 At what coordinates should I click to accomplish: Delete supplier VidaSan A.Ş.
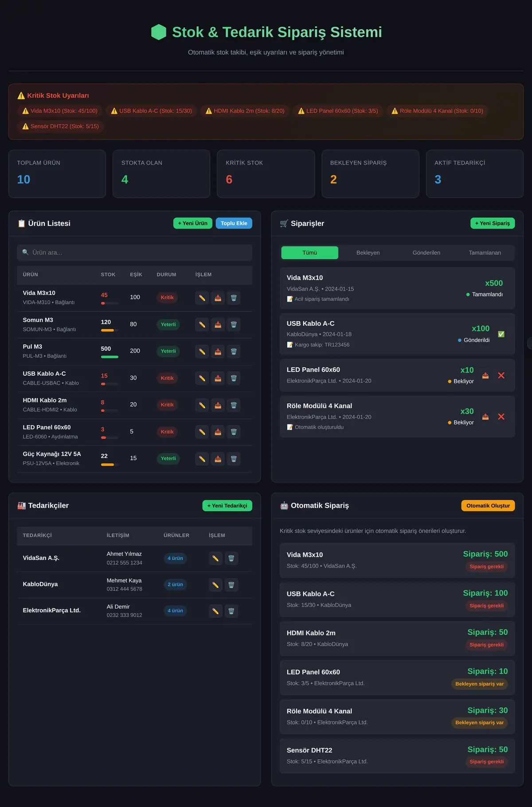(x=231, y=558)
